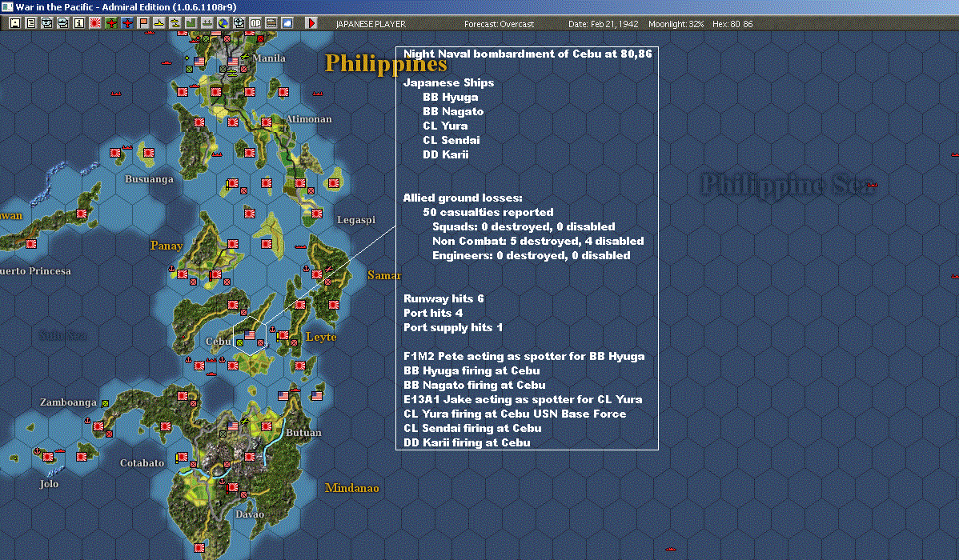959x560 pixels.
Task: Click the Samar island label
Action: point(383,275)
